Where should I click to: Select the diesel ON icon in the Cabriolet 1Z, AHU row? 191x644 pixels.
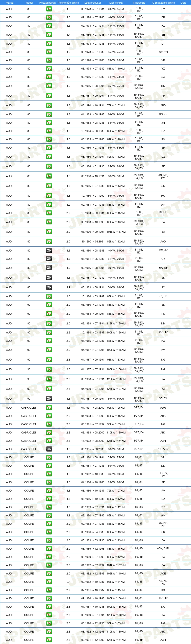click(49, 449)
